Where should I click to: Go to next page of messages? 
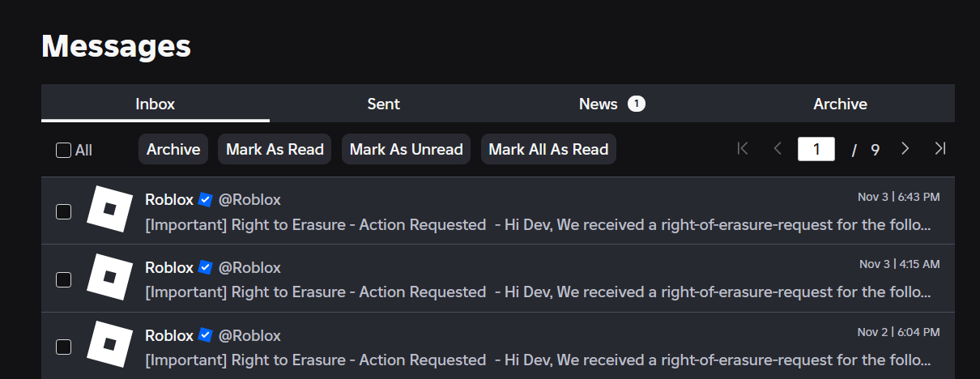[x=905, y=149]
